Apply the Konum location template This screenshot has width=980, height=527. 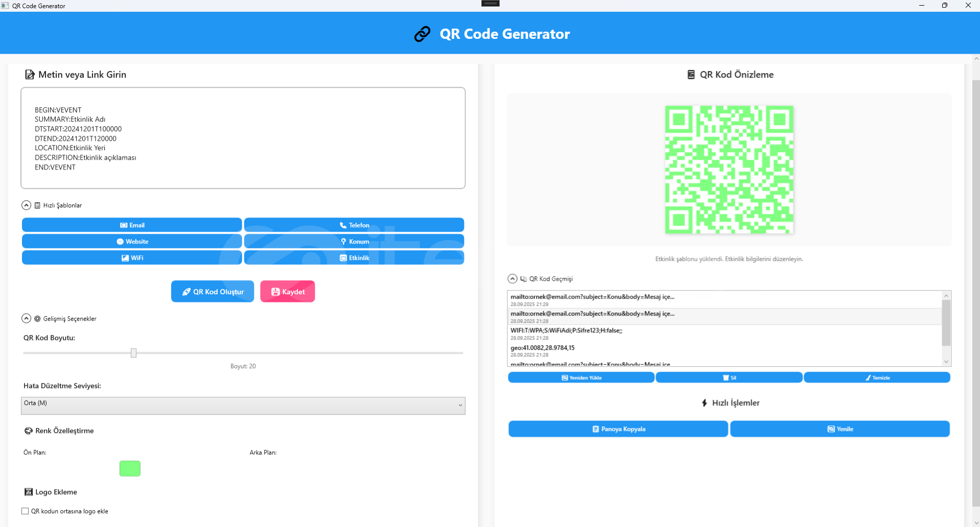tap(354, 242)
